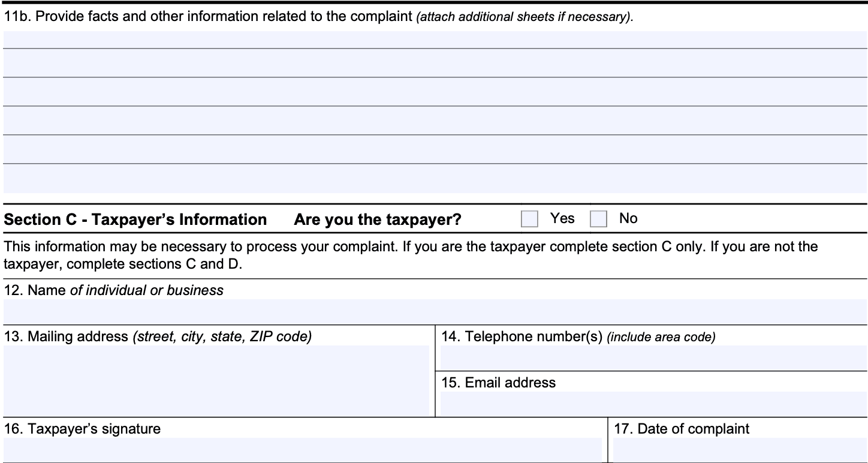The height and width of the screenshot is (463, 868).
Task: Click the last line of the 11b facts field
Action: (434, 178)
